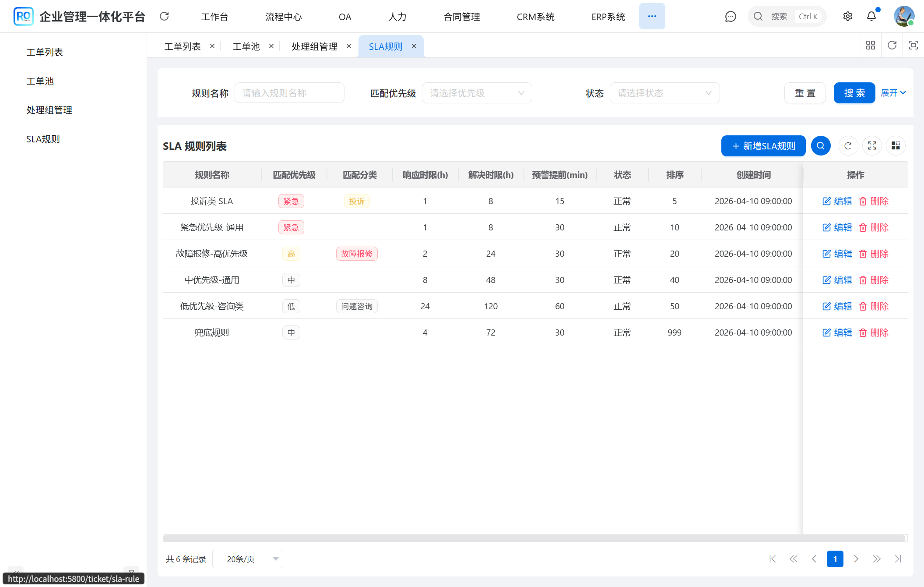Toggle table fullscreen expand icon

[872, 146]
